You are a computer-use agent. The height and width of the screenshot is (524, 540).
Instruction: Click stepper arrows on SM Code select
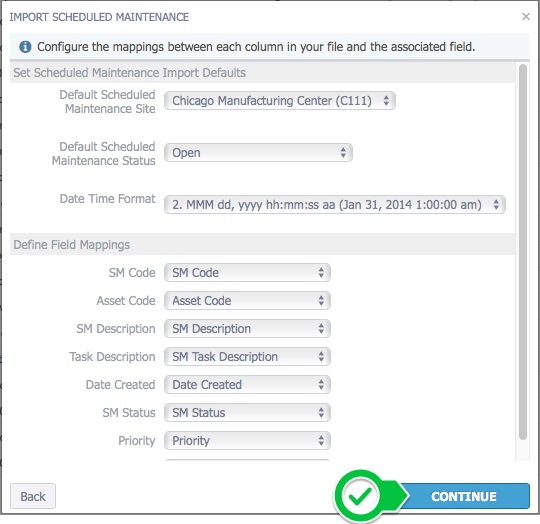point(321,273)
